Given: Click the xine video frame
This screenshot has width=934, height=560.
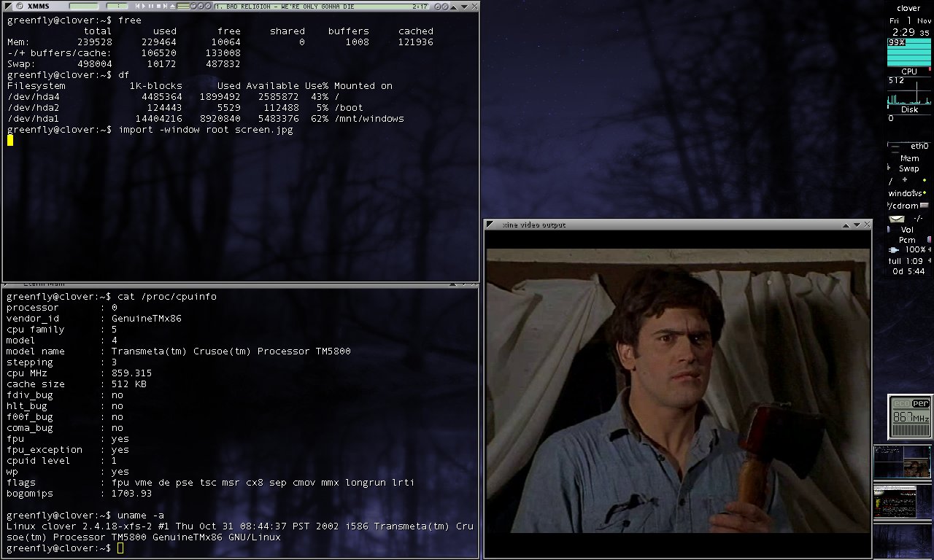Looking at the screenshot, I should pyautogui.click(x=678, y=390).
